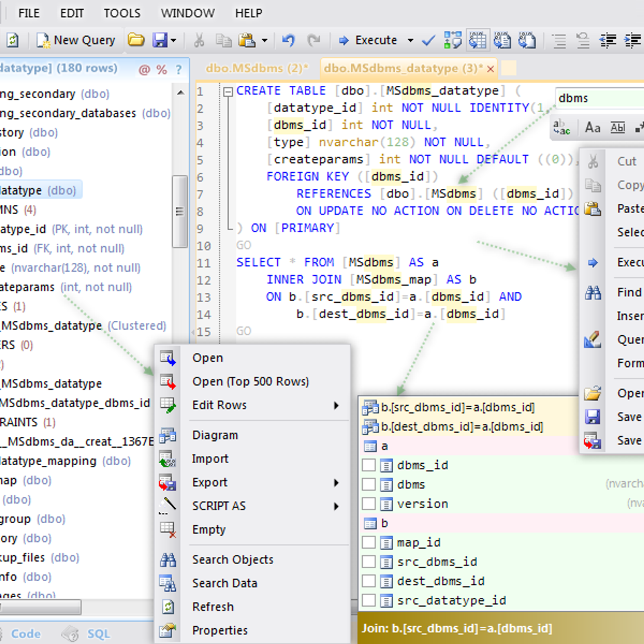Click the ? help icon in object panel
644x644 pixels.
click(x=179, y=70)
